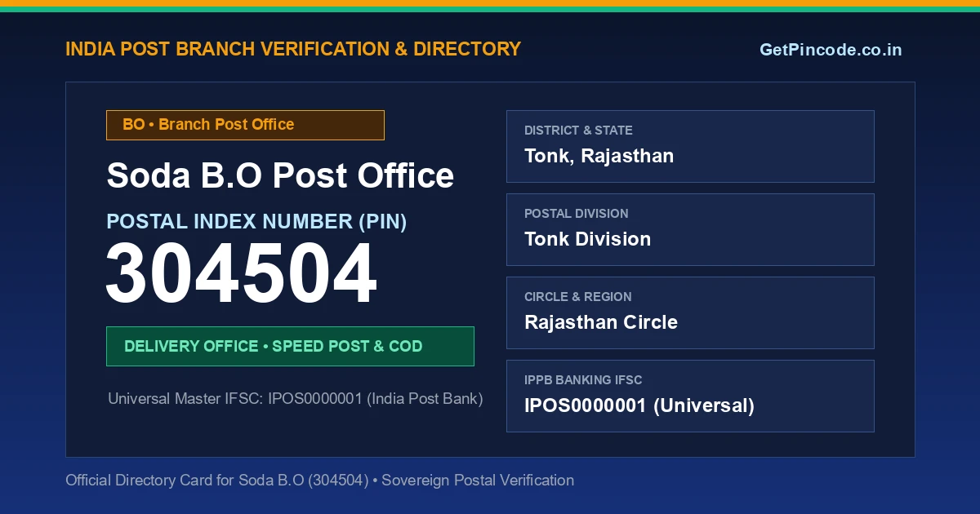Click the Delivery Office Speed Post & COD badge

pos(290,346)
